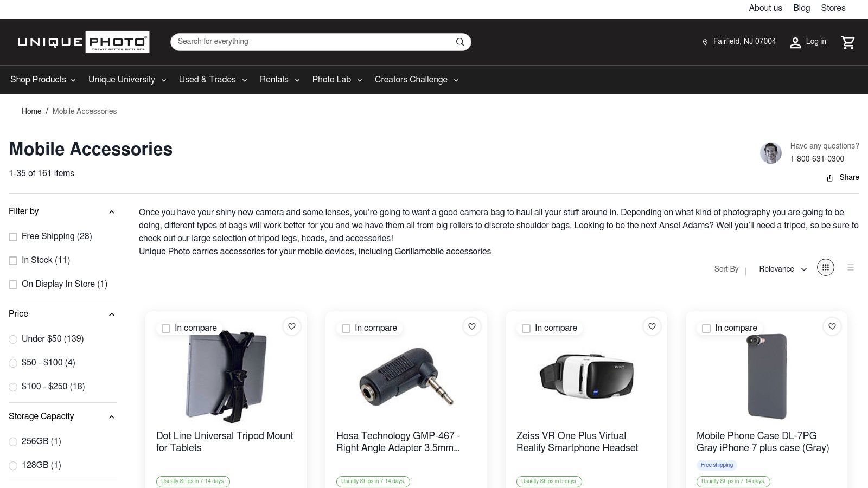Check the In Stock filter
This screenshot has height=488, width=868.
[13, 261]
